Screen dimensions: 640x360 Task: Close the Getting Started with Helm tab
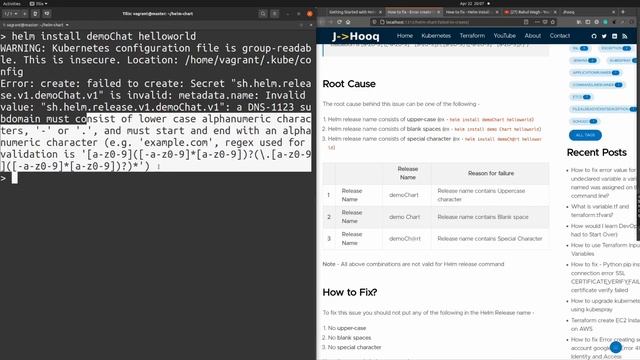[x=380, y=12]
